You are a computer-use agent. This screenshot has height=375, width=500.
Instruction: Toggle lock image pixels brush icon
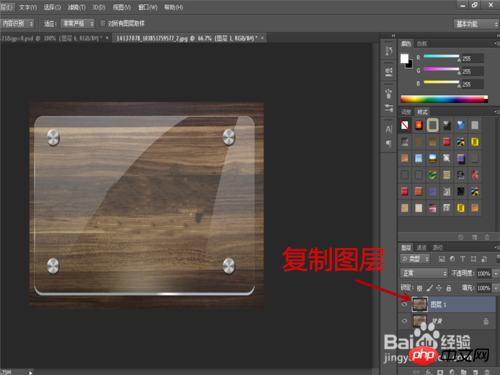click(430, 288)
